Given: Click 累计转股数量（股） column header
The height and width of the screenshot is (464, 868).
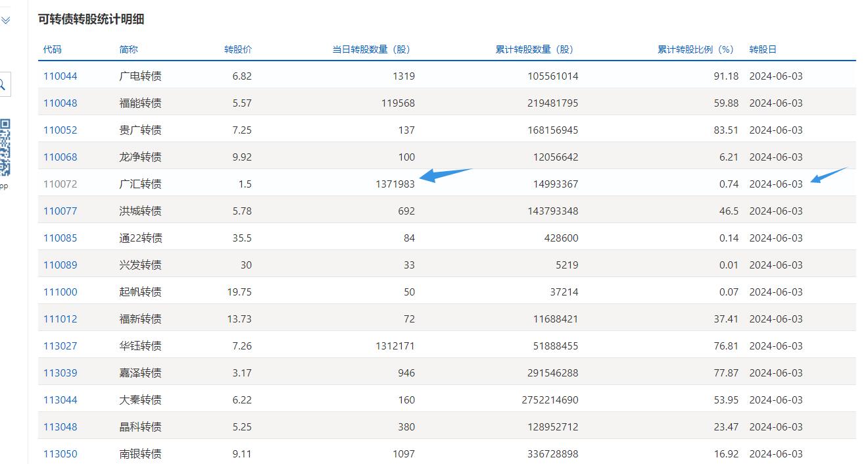Looking at the screenshot, I should click(534, 49).
